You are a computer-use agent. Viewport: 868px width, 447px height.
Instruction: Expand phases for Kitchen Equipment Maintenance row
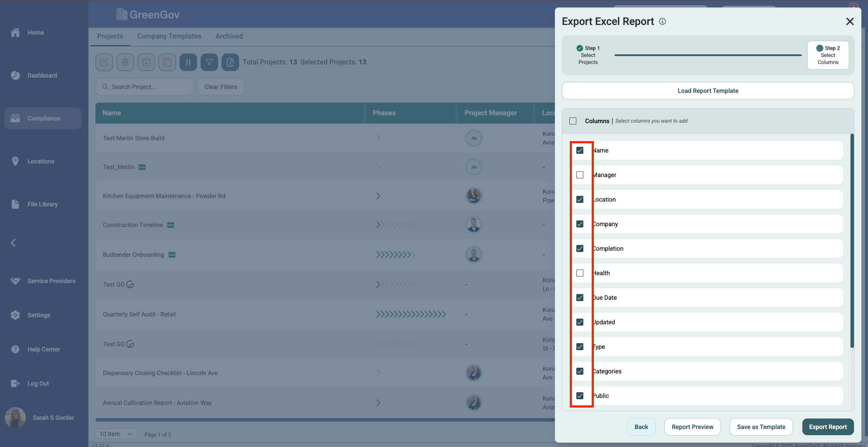[x=378, y=196]
